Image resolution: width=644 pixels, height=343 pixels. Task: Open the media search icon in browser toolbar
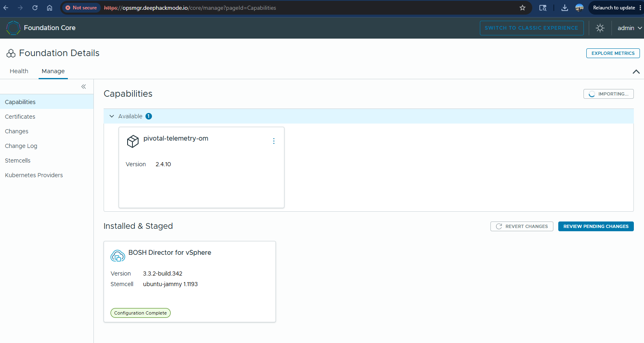pyautogui.click(x=543, y=8)
